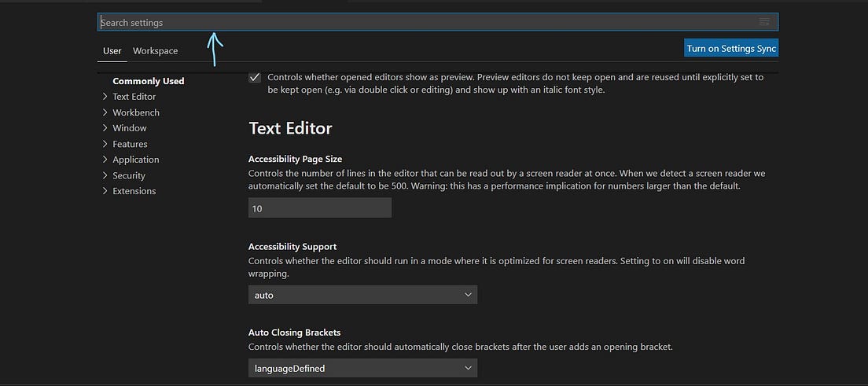Open the Accessibility Support auto dropdown
This screenshot has width=868, height=386.
click(x=362, y=295)
